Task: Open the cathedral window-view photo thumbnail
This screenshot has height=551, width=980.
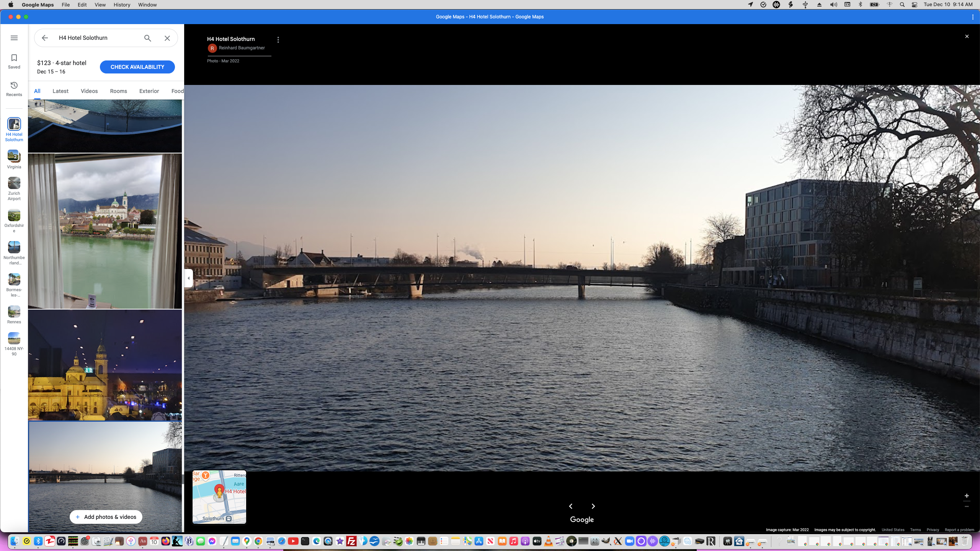Action: pyautogui.click(x=105, y=231)
